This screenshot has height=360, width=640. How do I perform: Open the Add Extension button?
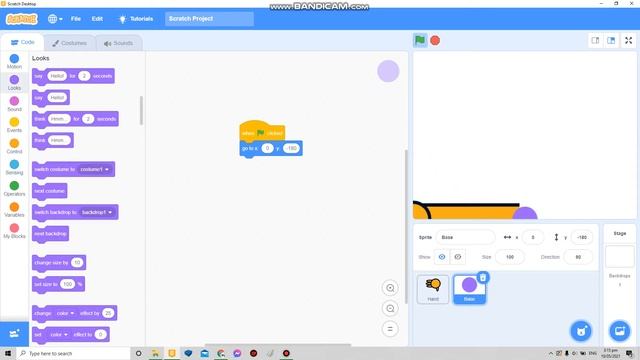tap(14, 333)
